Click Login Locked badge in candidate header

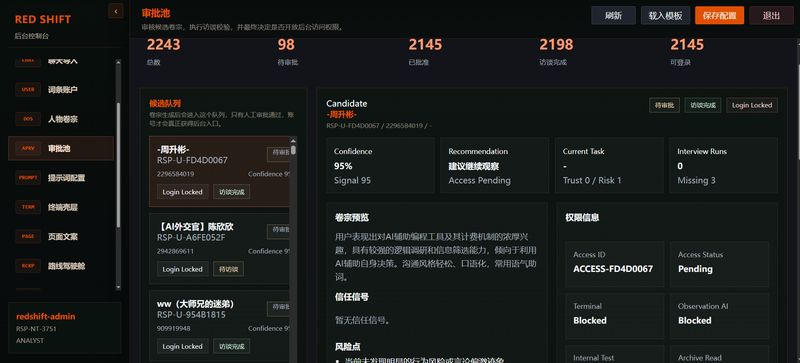pyautogui.click(x=752, y=105)
